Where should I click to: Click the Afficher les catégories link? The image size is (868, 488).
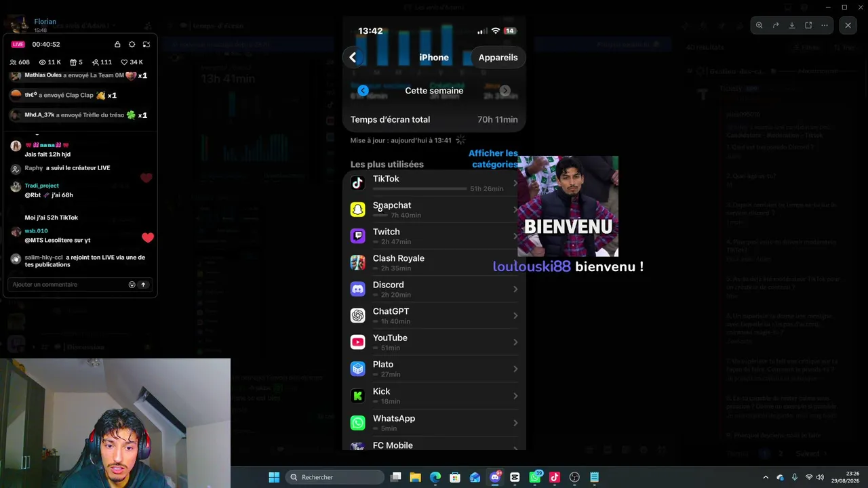click(493, 159)
